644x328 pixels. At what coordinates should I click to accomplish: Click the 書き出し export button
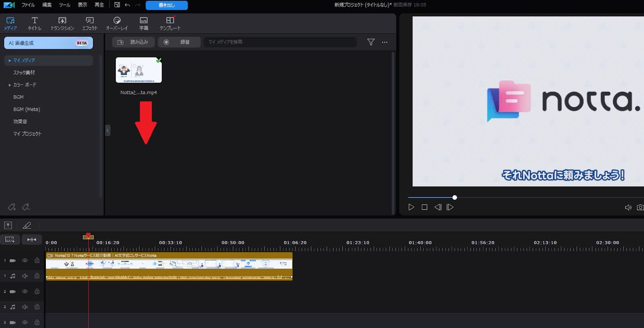[x=167, y=5]
